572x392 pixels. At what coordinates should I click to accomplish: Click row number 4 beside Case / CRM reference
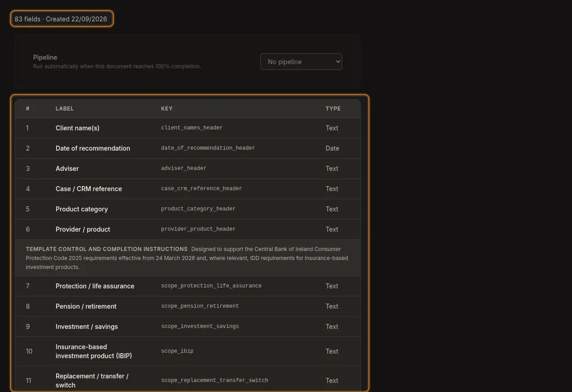tap(28, 189)
